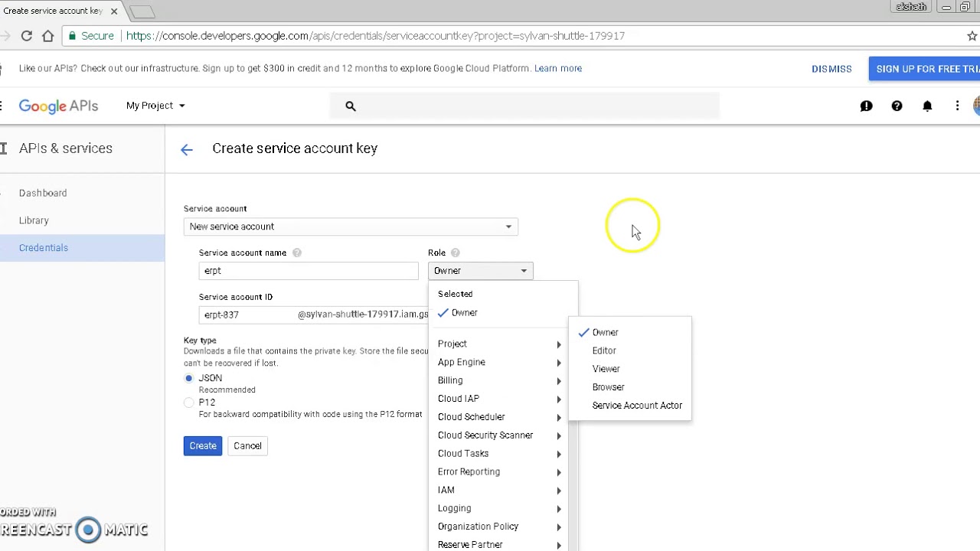Open the Service account dropdown

pyautogui.click(x=351, y=227)
